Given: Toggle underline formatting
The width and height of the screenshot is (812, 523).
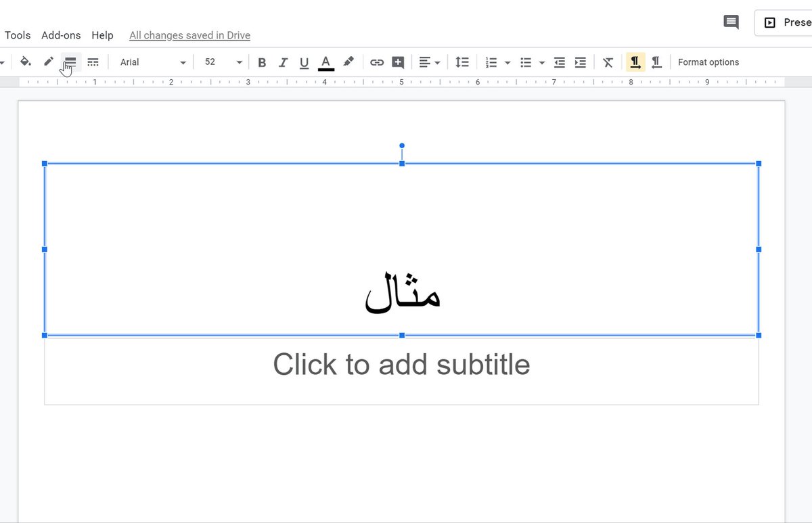Looking at the screenshot, I should pos(304,62).
